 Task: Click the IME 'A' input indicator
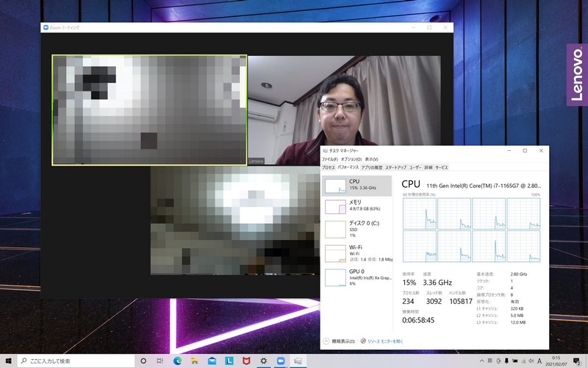539,361
